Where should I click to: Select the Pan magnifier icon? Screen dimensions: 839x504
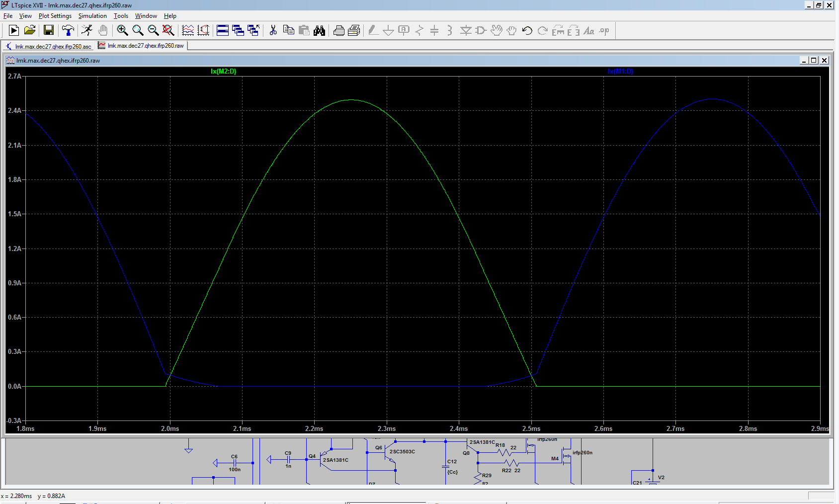pos(138,31)
